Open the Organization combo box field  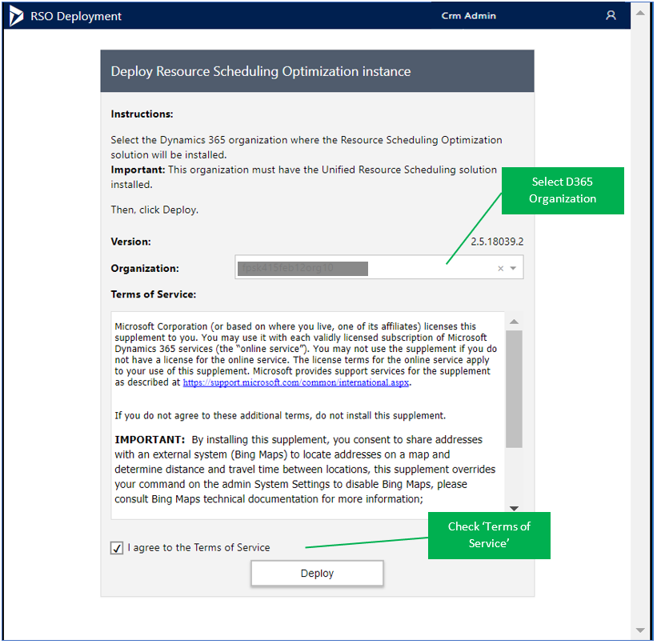(360, 269)
